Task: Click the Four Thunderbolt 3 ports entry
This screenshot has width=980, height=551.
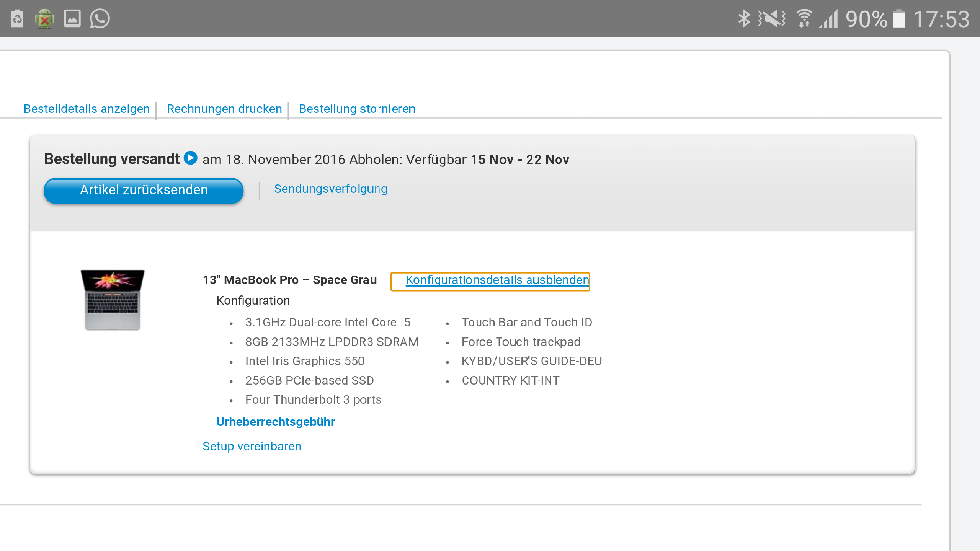Action: 314,400
